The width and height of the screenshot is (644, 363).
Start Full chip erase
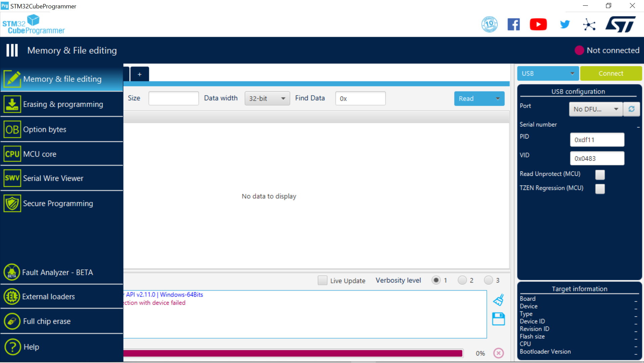coord(62,321)
